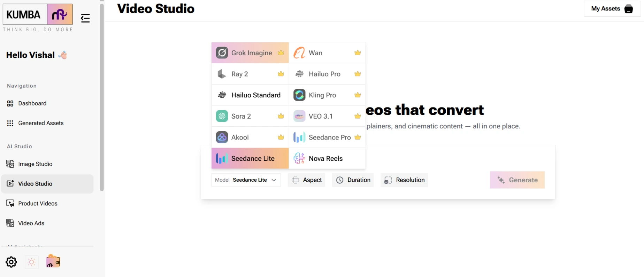
Task: Click the sidebar vertical scrollbar
Action: [x=102, y=97]
